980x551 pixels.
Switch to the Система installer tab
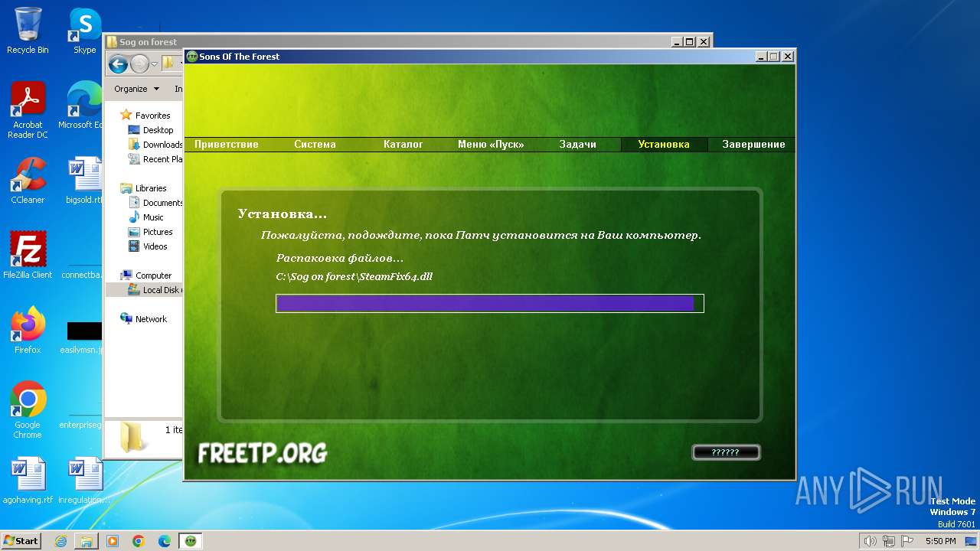pos(315,145)
